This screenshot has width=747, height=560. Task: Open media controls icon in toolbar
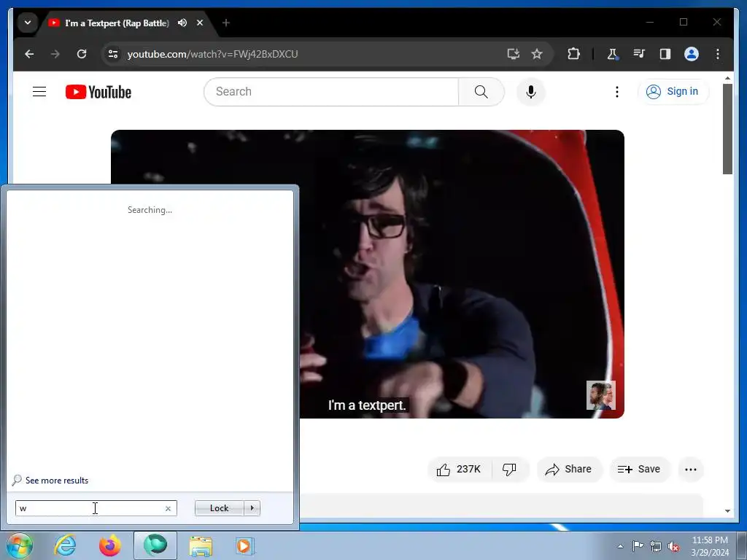639,54
